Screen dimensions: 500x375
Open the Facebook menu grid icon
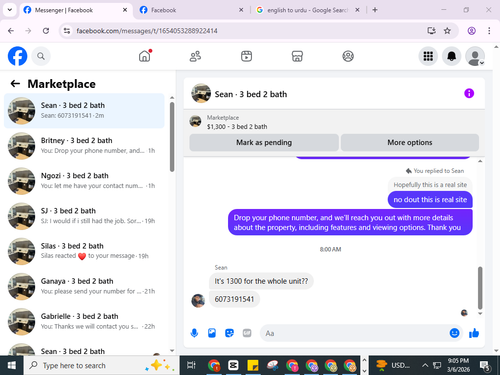428,56
